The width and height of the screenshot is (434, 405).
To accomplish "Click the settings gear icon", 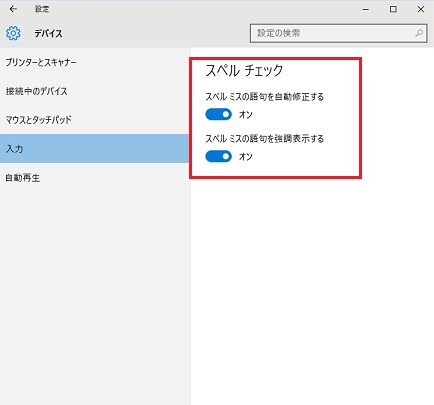I will pos(13,33).
